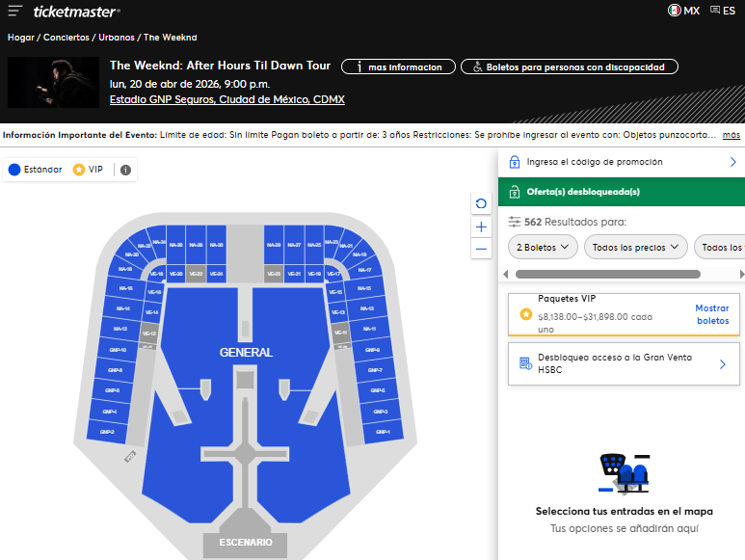Open the 2 Boletos quantity dropdown
Image resolution: width=745 pixels, height=560 pixels.
click(543, 247)
